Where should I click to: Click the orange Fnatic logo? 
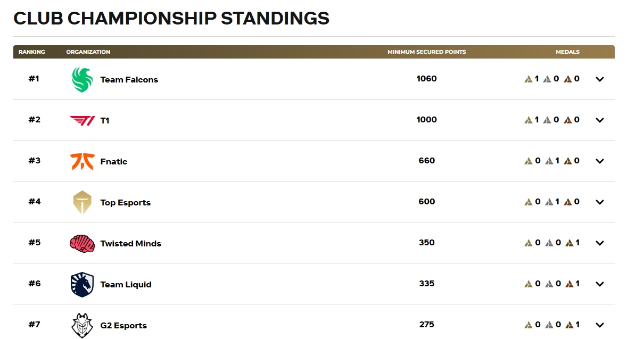82,161
